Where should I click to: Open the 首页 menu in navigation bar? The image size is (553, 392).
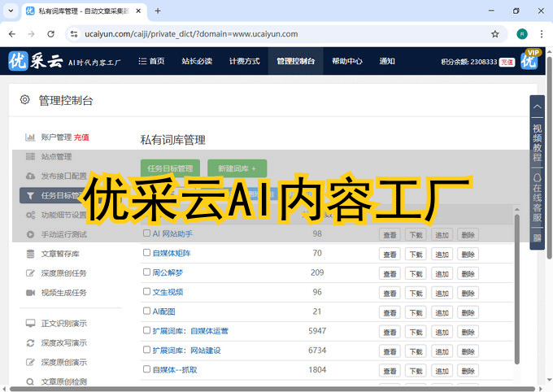pyautogui.click(x=151, y=61)
